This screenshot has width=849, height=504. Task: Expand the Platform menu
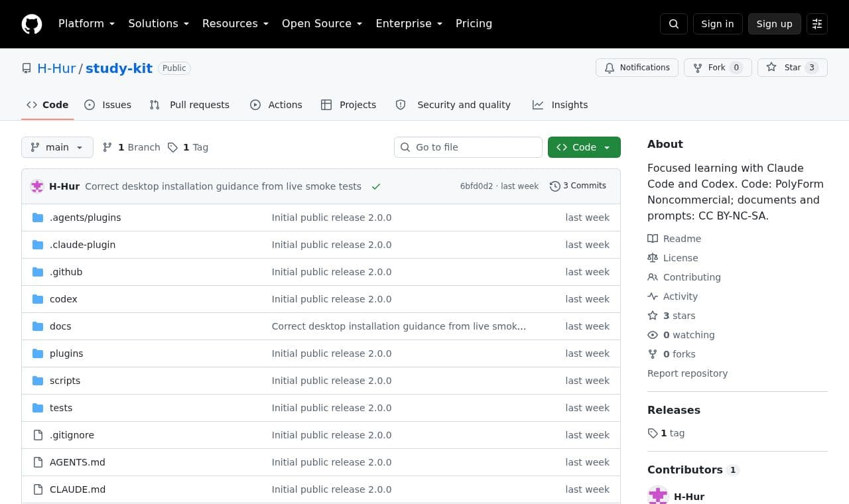(x=86, y=24)
